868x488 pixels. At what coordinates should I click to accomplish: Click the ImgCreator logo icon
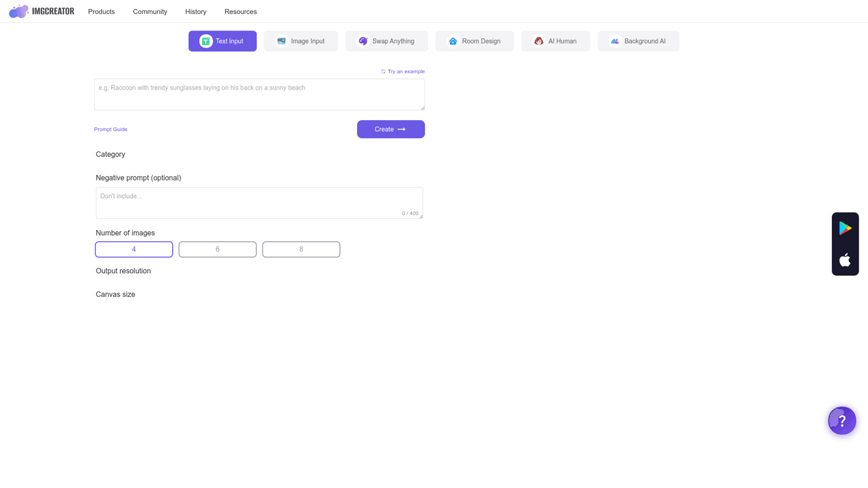click(x=18, y=11)
